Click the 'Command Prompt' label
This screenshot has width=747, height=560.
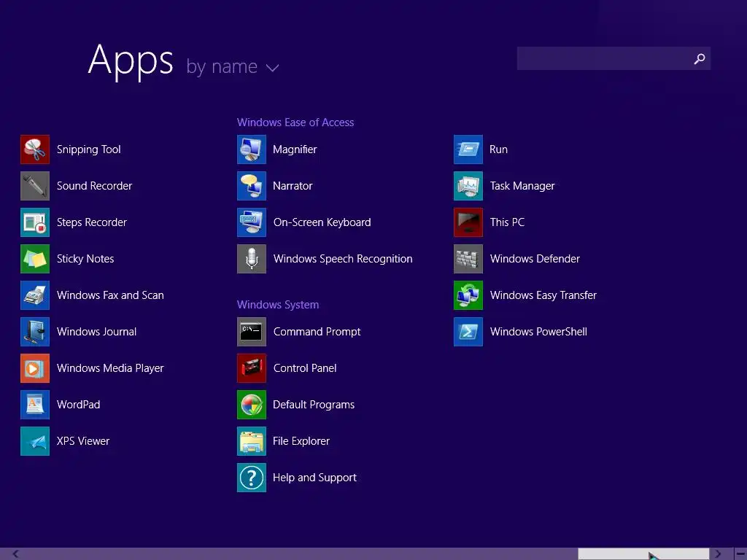(x=317, y=332)
